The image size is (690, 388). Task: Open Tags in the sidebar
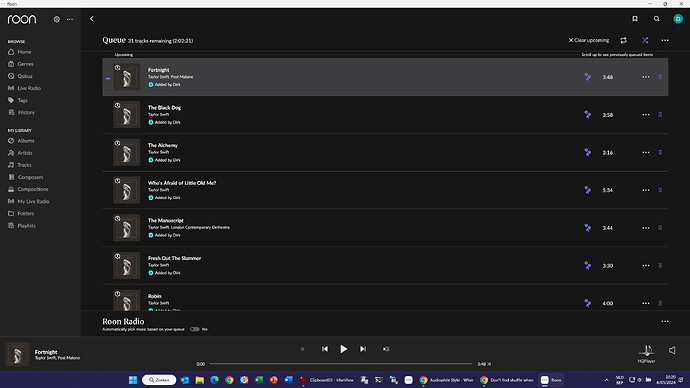[18, 100]
